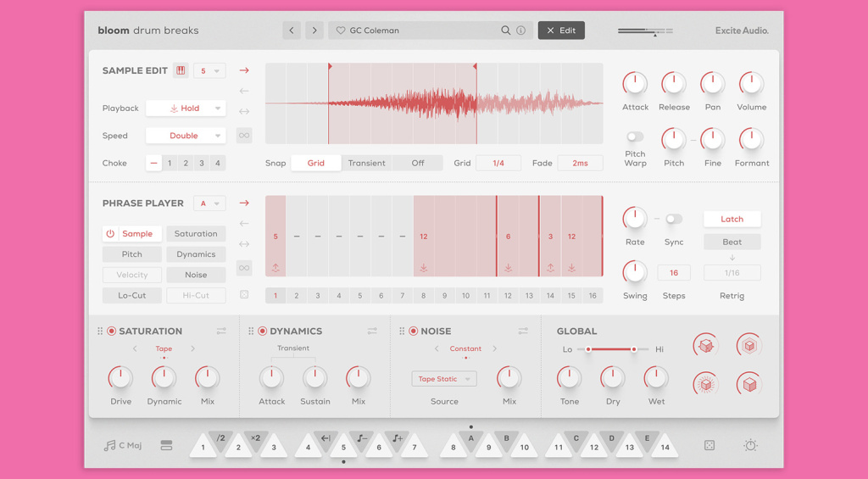Click Phrase Player double-headed arrow icon
Image resolution: width=868 pixels, height=479 pixels.
[244, 244]
